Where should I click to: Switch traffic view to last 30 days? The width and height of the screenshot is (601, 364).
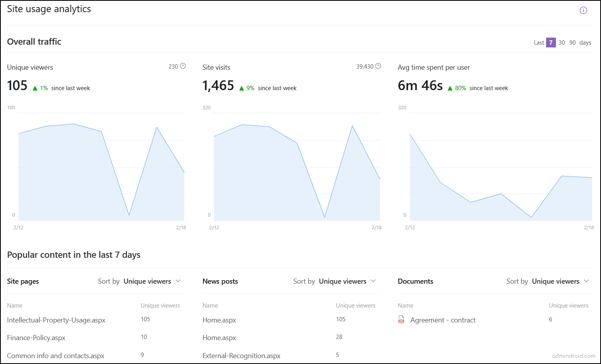562,42
